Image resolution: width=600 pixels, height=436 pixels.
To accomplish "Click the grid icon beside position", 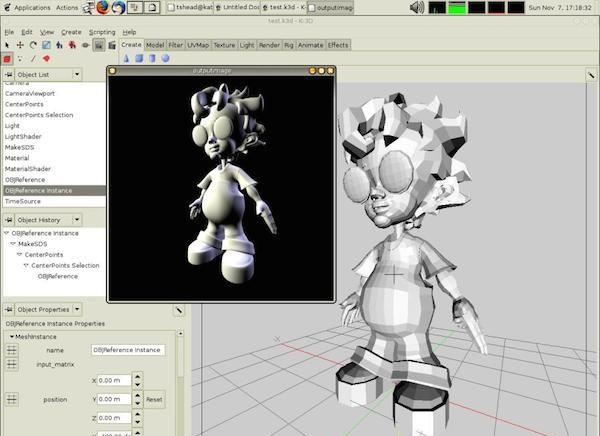I will click(x=12, y=399).
